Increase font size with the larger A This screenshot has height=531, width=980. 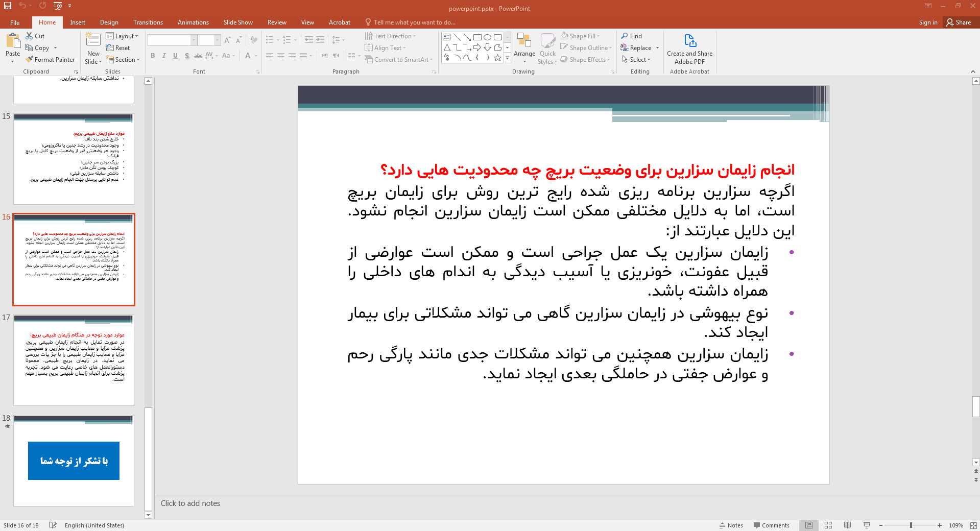pos(227,40)
